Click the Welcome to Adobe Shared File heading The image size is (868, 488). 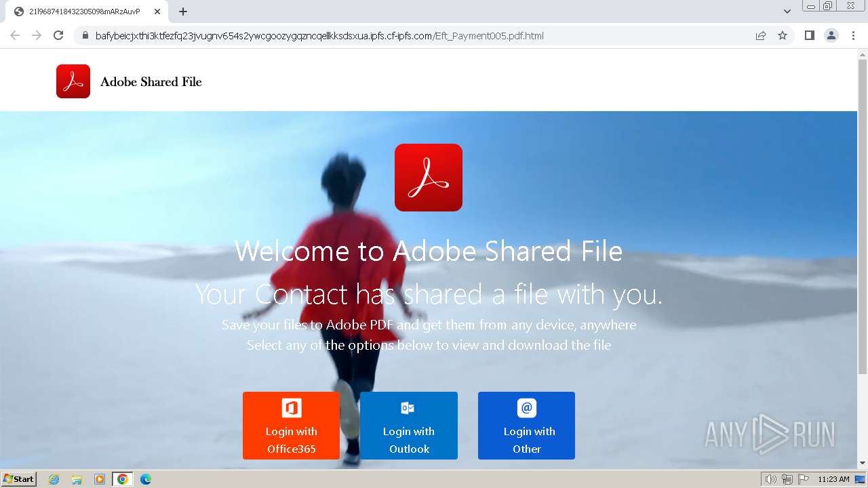tap(429, 251)
